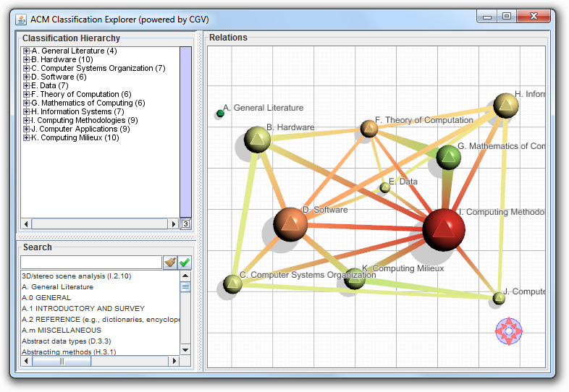569x392 pixels.
Task: Select the orange Software node sphere
Action: (290, 223)
